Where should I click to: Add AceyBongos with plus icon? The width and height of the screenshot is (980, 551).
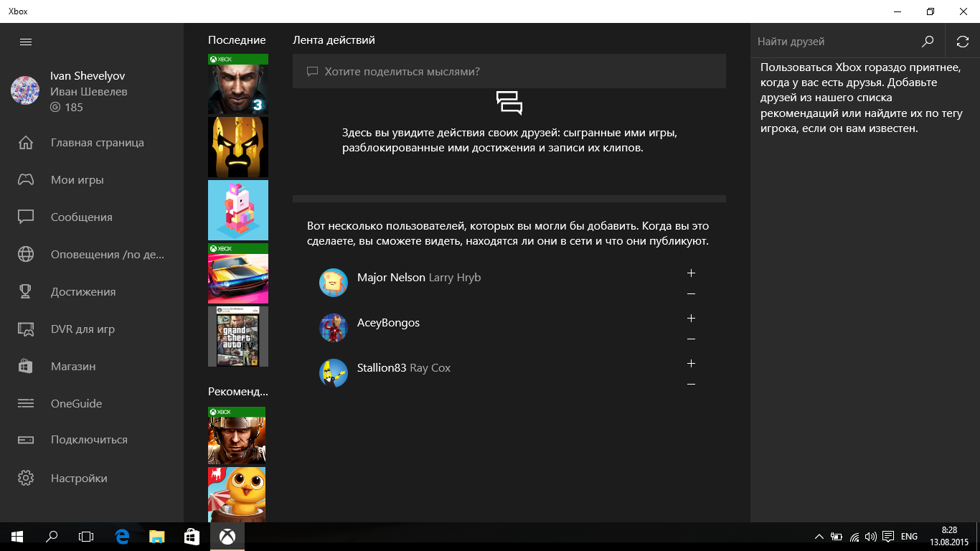[x=691, y=319]
